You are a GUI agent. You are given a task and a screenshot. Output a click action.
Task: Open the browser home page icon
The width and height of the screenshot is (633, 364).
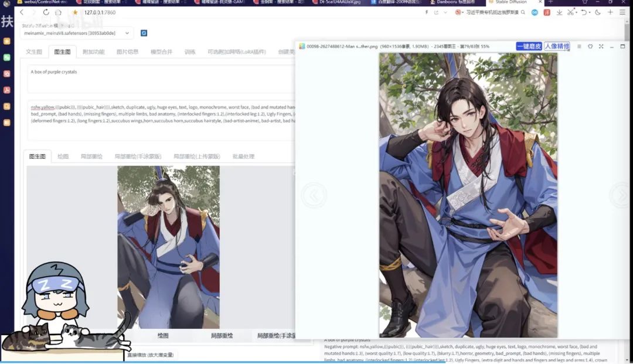point(58,12)
